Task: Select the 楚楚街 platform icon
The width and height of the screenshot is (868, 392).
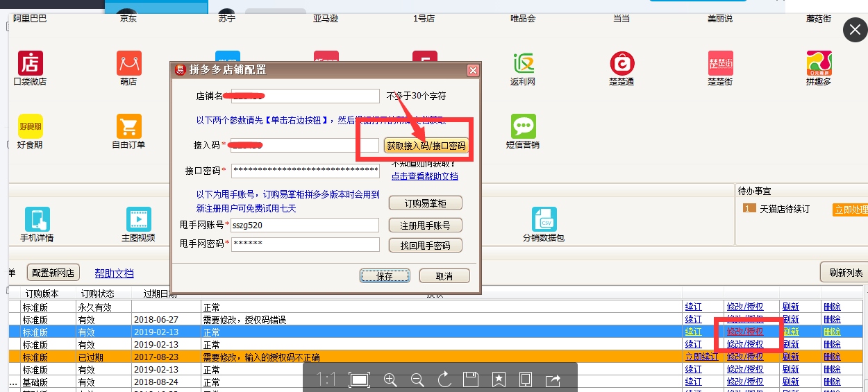Action: click(720, 63)
